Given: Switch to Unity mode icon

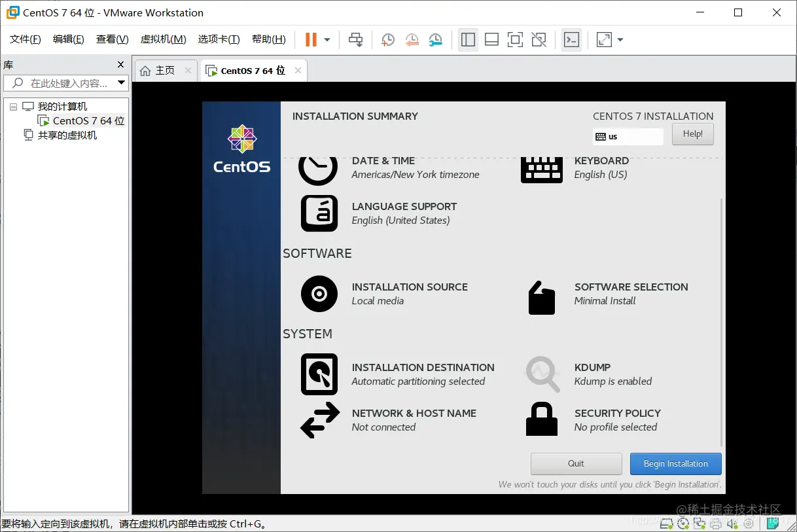Looking at the screenshot, I should click(x=539, y=40).
